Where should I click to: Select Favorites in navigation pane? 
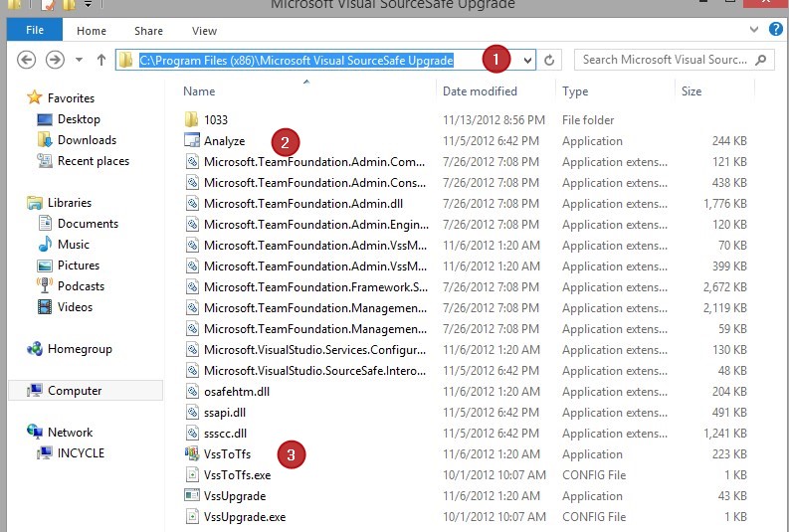tap(71, 98)
